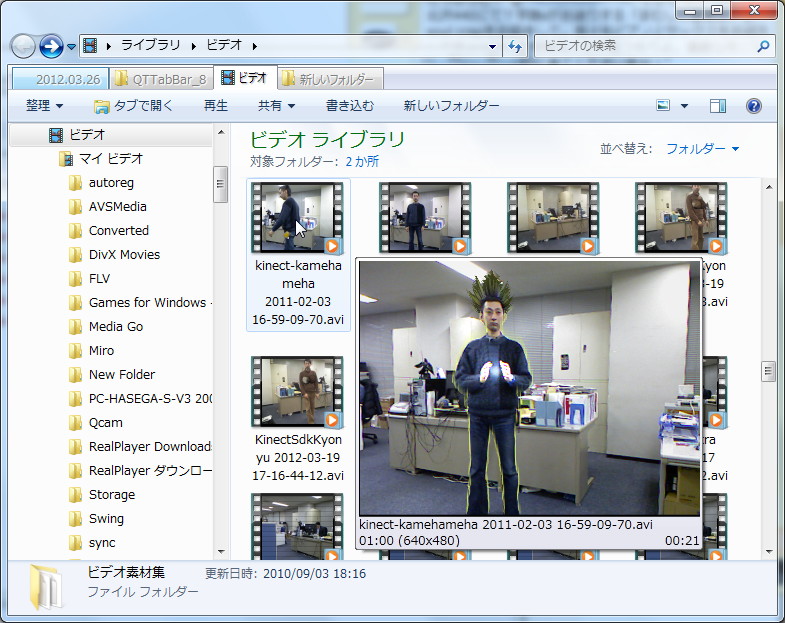Click the 再生 play button in toolbar

[216, 106]
